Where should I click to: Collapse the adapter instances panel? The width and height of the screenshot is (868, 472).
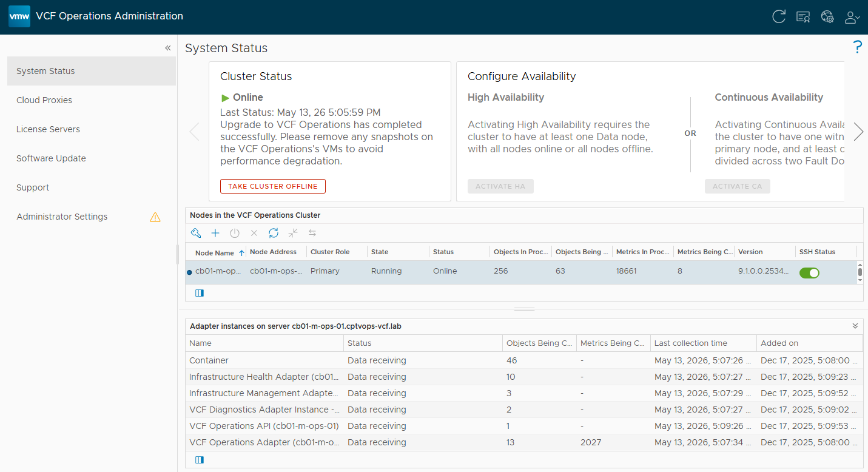(855, 326)
